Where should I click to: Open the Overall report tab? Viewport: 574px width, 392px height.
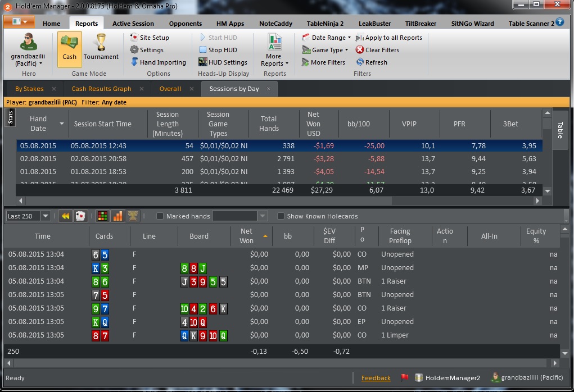tap(170, 89)
